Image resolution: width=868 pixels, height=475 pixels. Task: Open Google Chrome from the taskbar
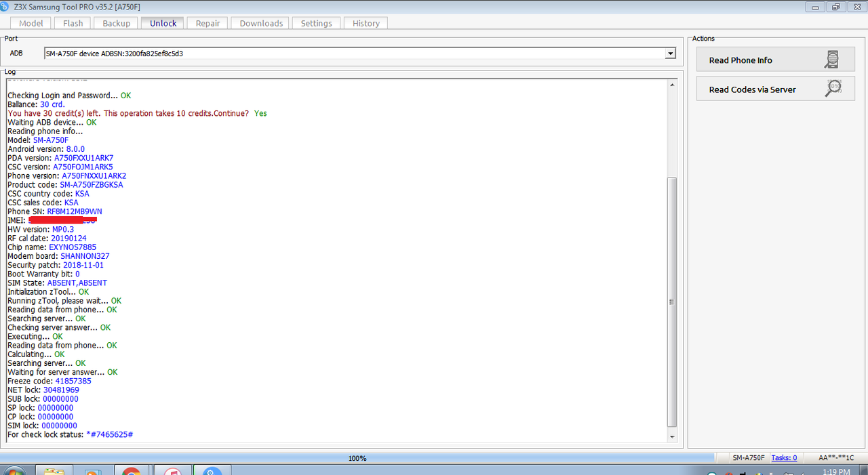(132, 471)
